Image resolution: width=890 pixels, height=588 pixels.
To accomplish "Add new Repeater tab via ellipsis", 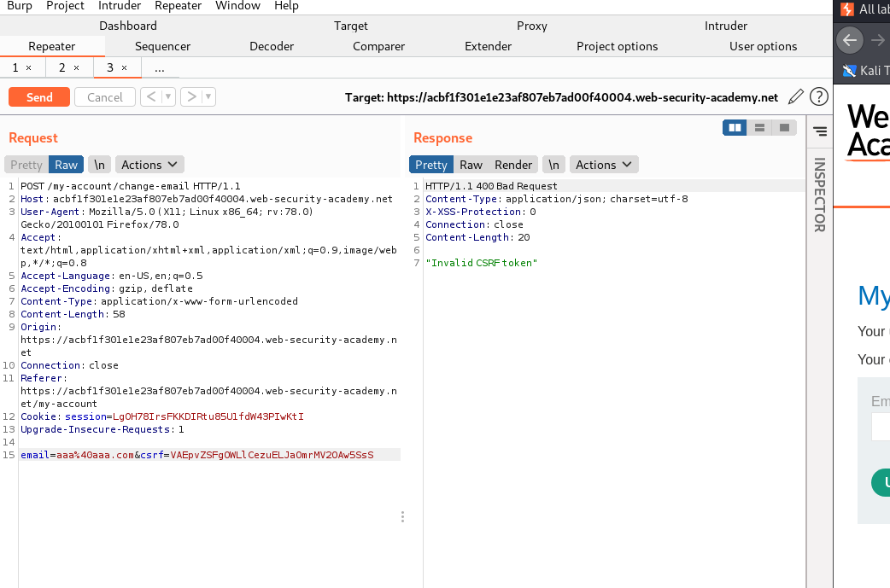I will point(160,68).
